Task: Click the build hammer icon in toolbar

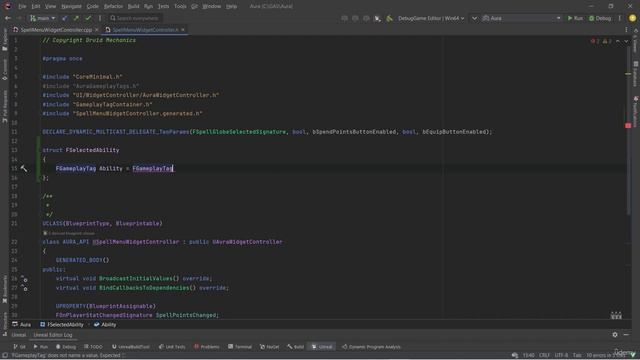Action: pos(389,18)
